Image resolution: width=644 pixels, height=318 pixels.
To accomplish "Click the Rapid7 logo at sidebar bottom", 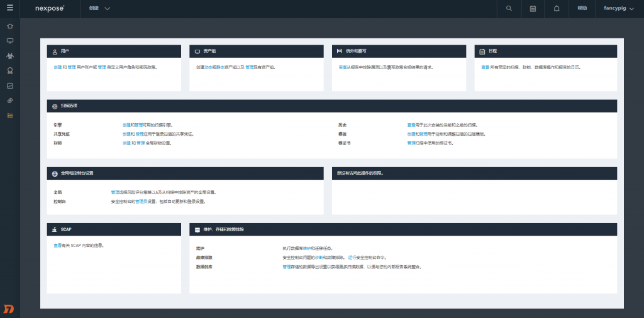I will 9,309.
